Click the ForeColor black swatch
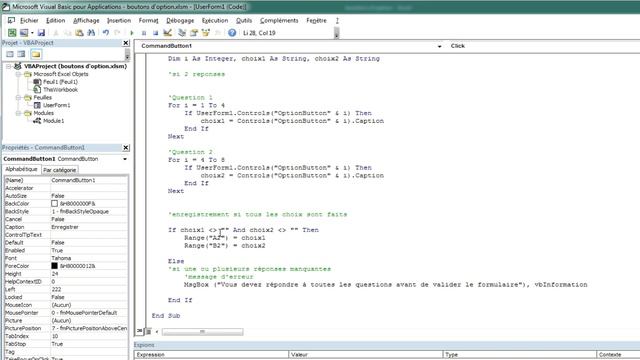This screenshot has width=640, height=360. pyautogui.click(x=55, y=266)
